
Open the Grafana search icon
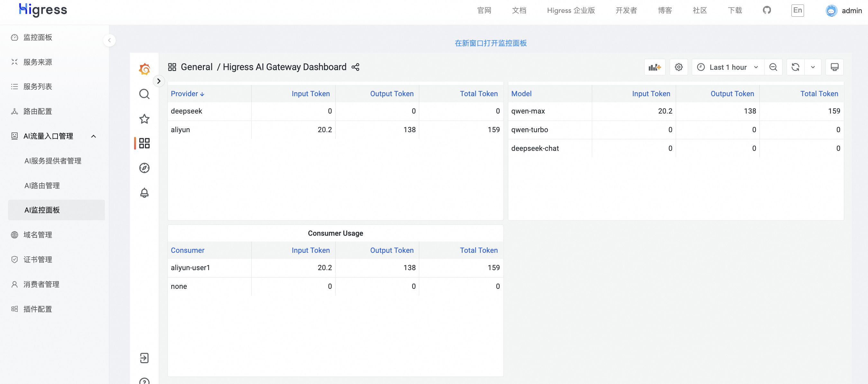click(144, 94)
